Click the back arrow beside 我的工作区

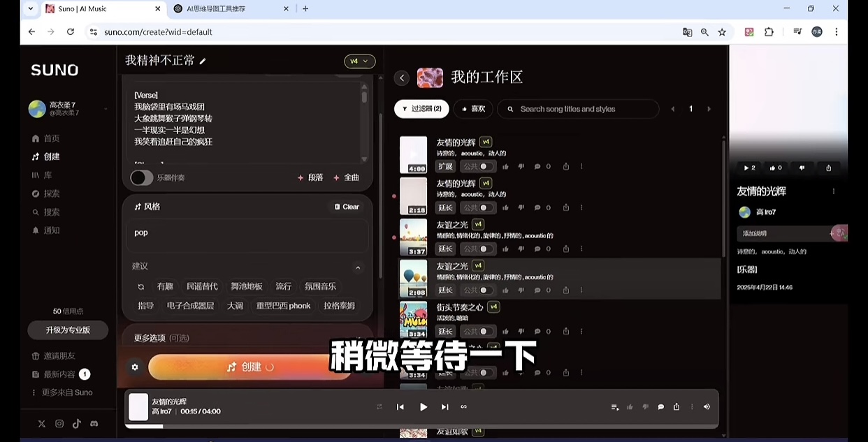pos(401,78)
